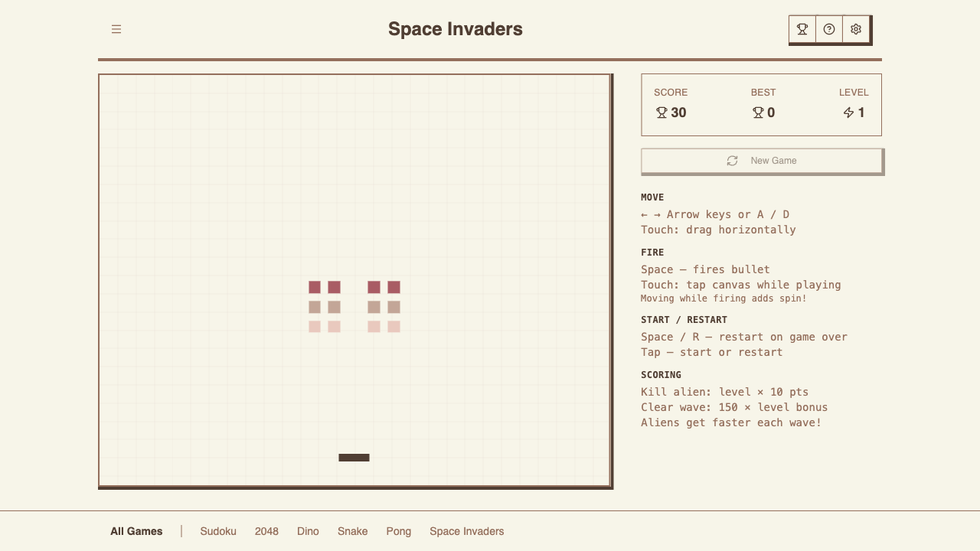Start a New Game
Image resolution: width=980 pixels, height=551 pixels.
point(762,161)
